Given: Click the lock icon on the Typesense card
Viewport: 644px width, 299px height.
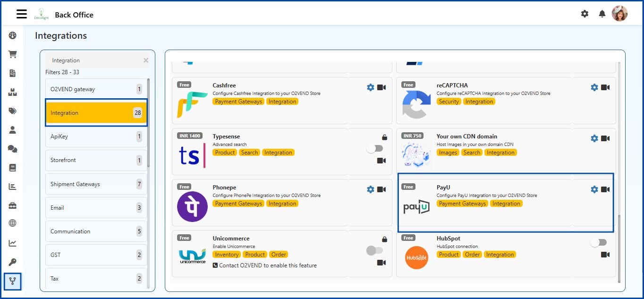Looking at the screenshot, I should click(x=384, y=137).
